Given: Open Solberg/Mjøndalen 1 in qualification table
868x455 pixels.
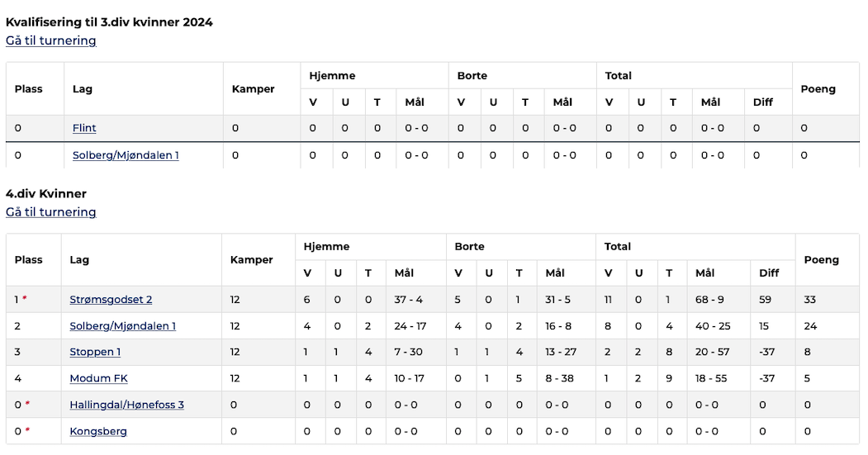Looking at the screenshot, I should pyautogui.click(x=126, y=155).
